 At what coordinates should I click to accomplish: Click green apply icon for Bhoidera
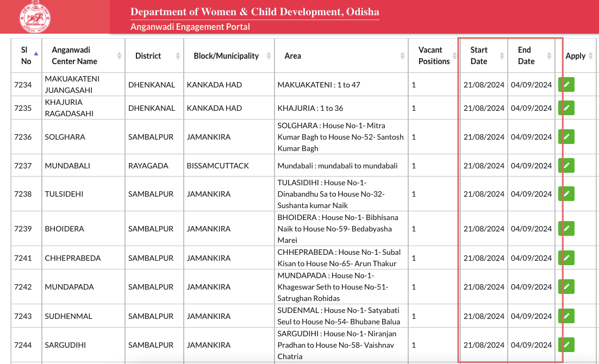(566, 229)
